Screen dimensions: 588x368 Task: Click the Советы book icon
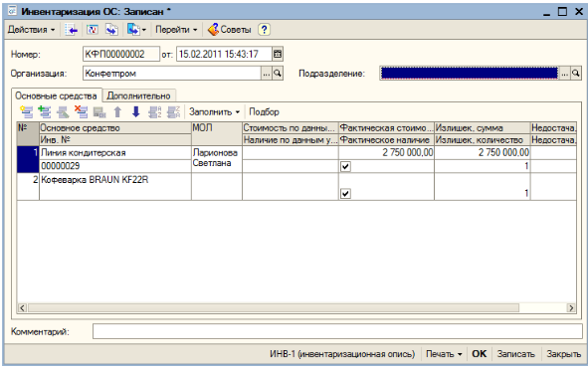click(213, 30)
